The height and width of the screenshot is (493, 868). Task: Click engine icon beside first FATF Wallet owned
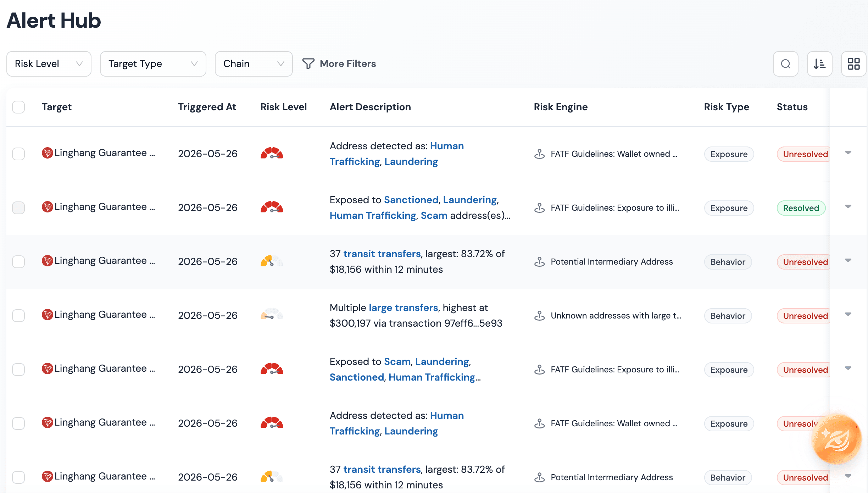coord(539,154)
